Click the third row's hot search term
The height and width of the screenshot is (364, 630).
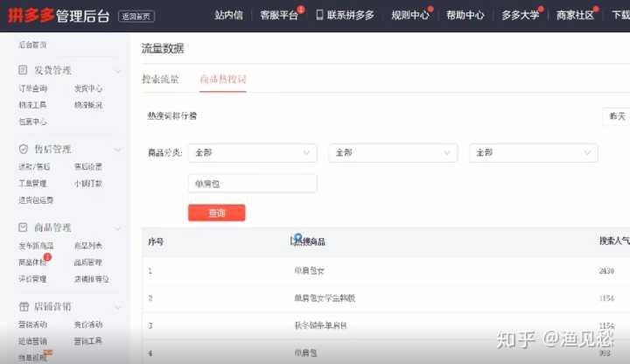[x=320, y=325]
